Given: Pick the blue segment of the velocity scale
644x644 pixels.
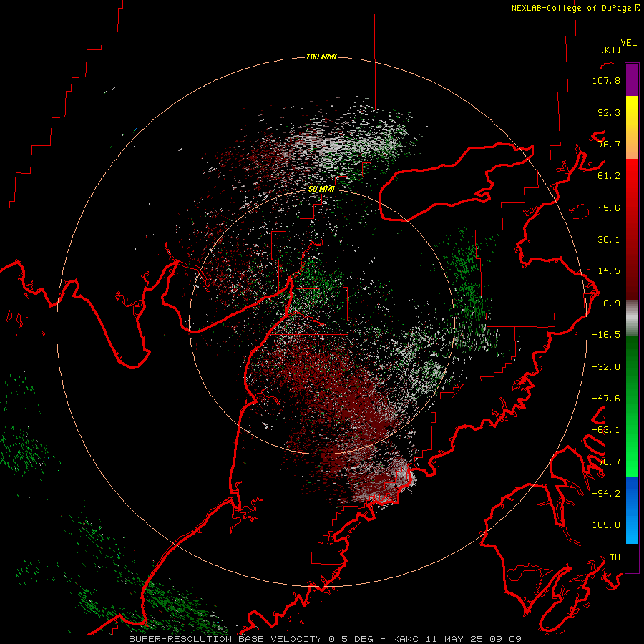Looking at the screenshot, I should pos(632,510).
